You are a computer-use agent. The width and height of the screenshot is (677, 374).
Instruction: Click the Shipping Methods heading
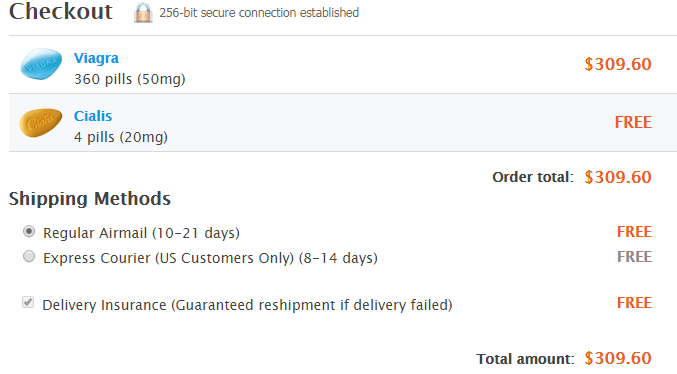[90, 199]
